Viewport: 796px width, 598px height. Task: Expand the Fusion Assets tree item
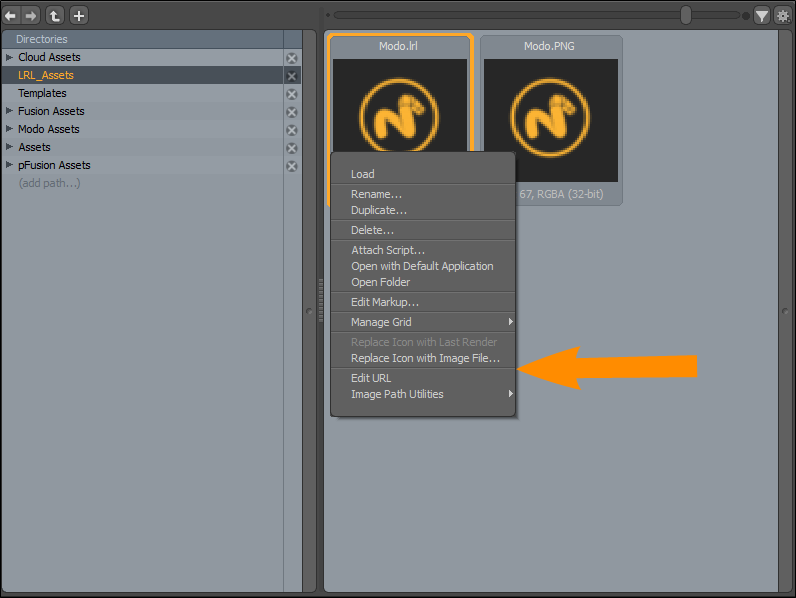9,111
